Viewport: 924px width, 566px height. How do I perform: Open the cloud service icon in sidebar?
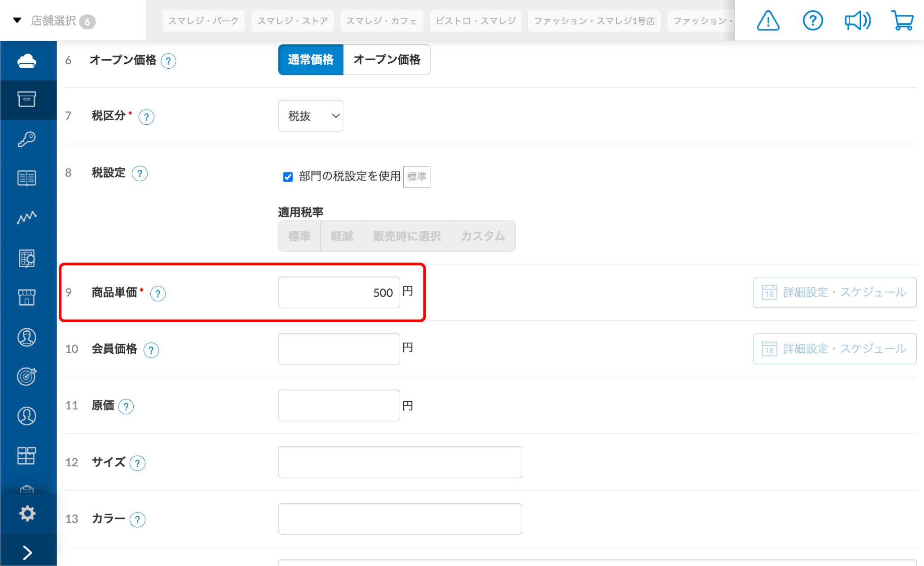[x=28, y=60]
